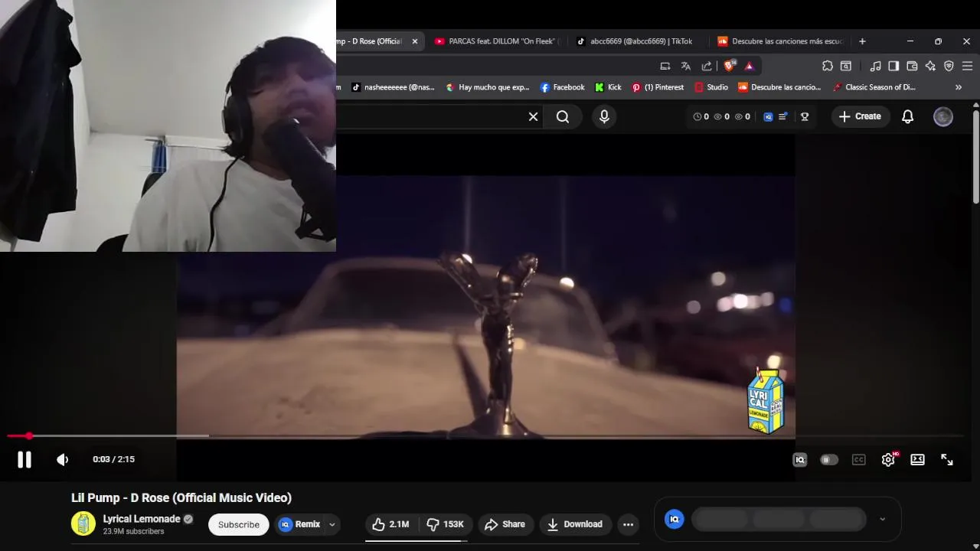Viewport: 980px width, 551px height.
Task: Open video settings gear
Action: click(x=888, y=459)
